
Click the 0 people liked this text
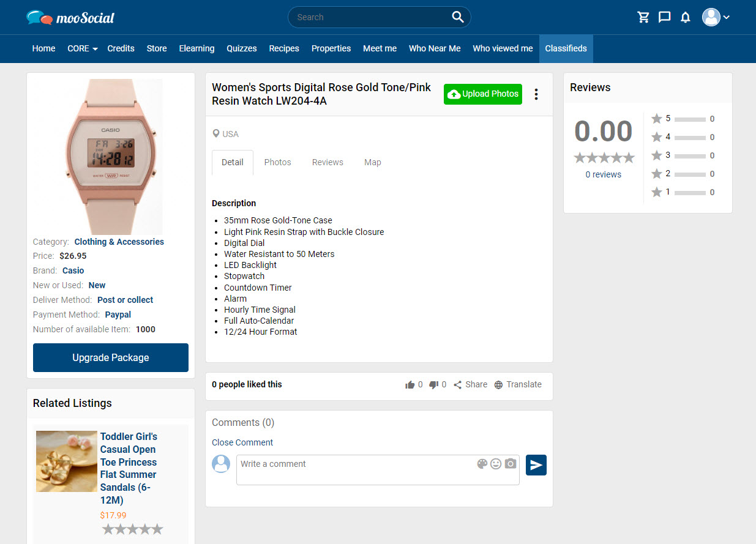click(247, 384)
